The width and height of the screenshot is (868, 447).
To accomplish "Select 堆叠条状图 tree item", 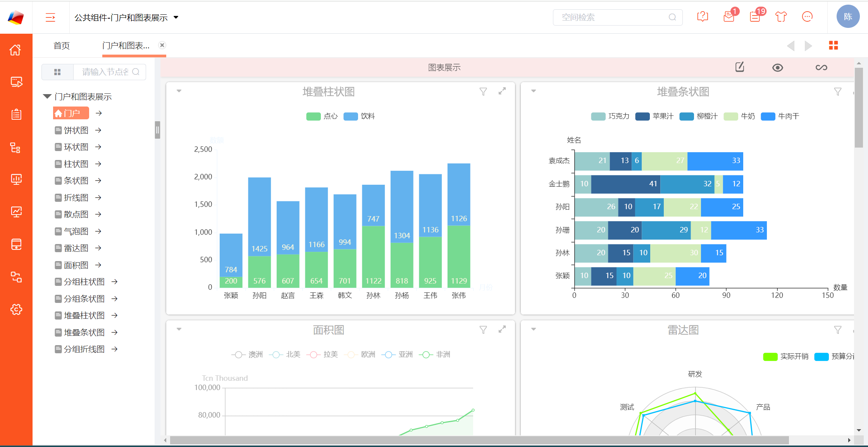I will (x=80, y=332).
